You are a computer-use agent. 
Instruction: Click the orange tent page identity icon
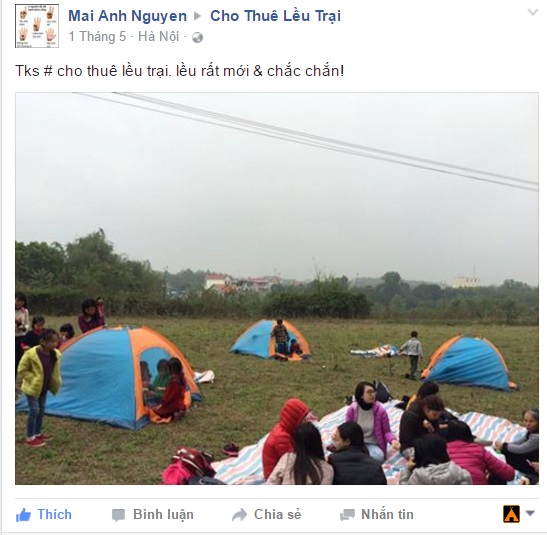[511, 514]
